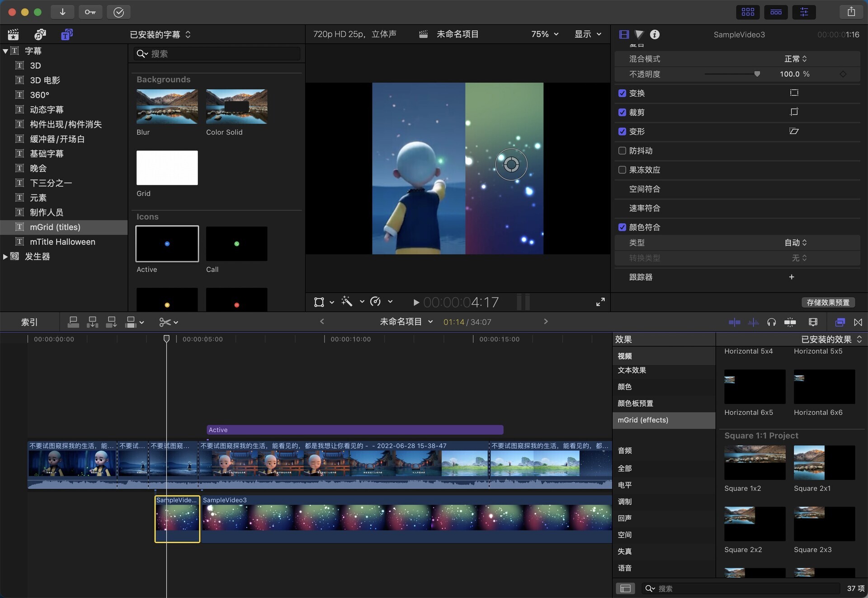Click append clip edit icon
The image size is (868, 598).
(x=111, y=322)
